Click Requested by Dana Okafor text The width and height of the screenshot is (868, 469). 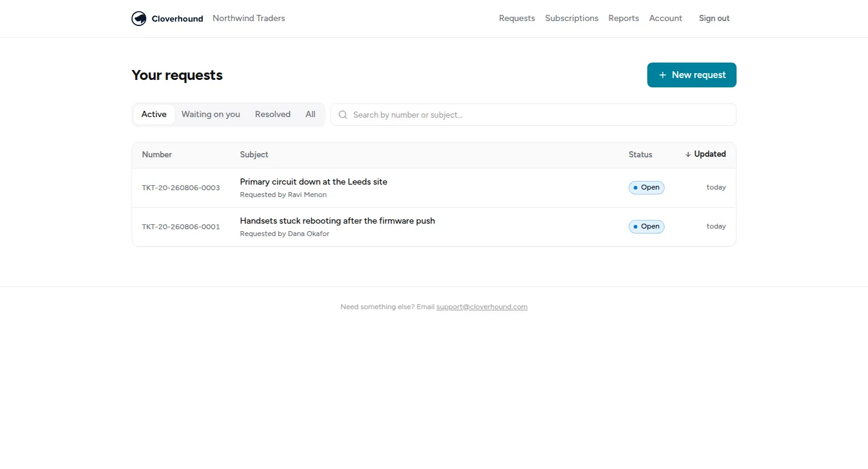point(285,234)
